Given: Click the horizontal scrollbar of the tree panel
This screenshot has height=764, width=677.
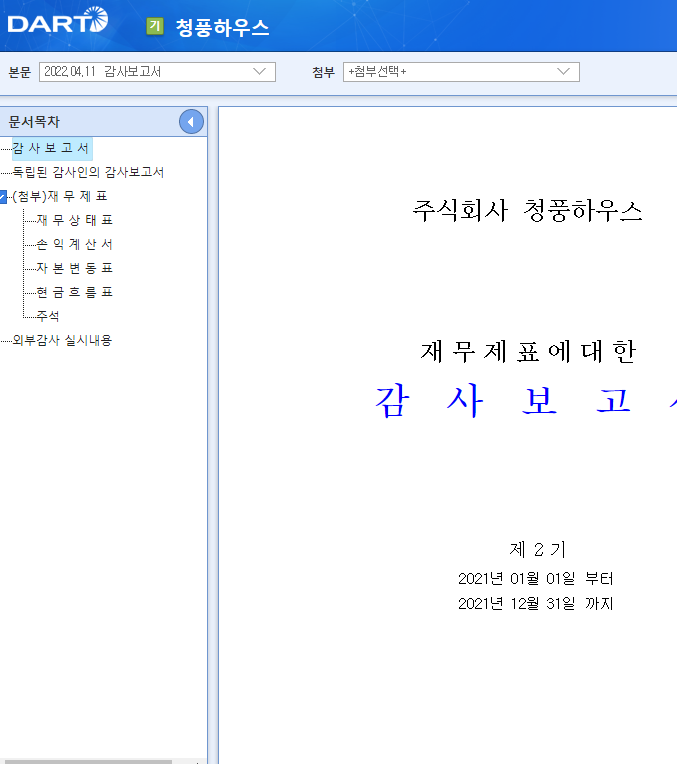Looking at the screenshot, I should pyautogui.click(x=86, y=762).
